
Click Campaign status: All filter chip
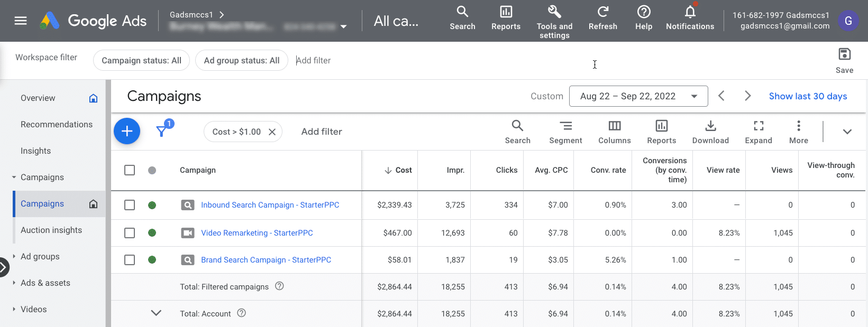coord(141,60)
